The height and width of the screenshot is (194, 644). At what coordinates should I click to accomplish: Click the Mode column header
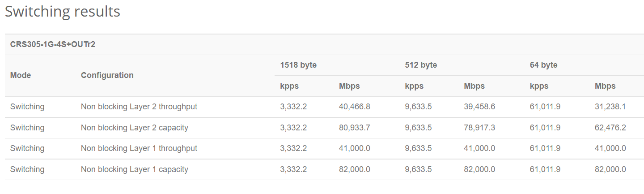pyautogui.click(x=21, y=75)
